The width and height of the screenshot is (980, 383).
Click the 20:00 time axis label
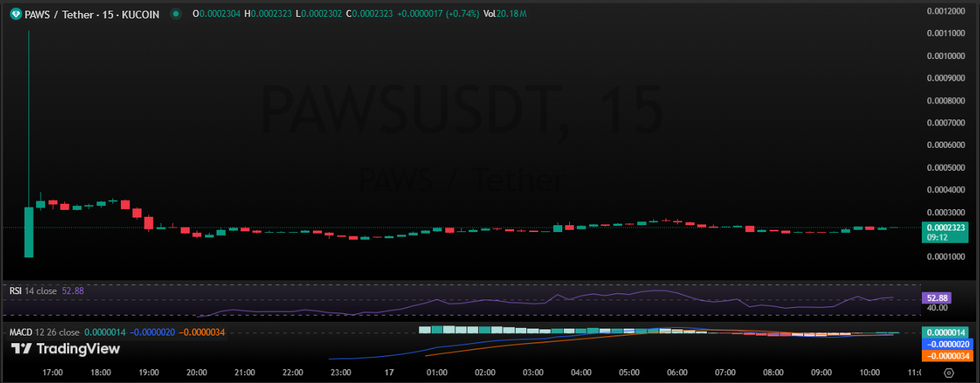(197, 372)
